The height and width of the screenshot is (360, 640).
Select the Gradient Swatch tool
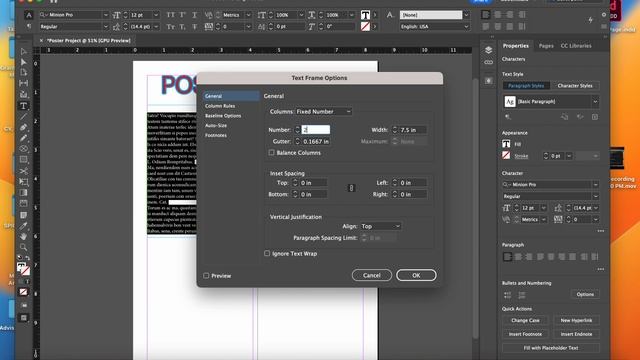23,193
